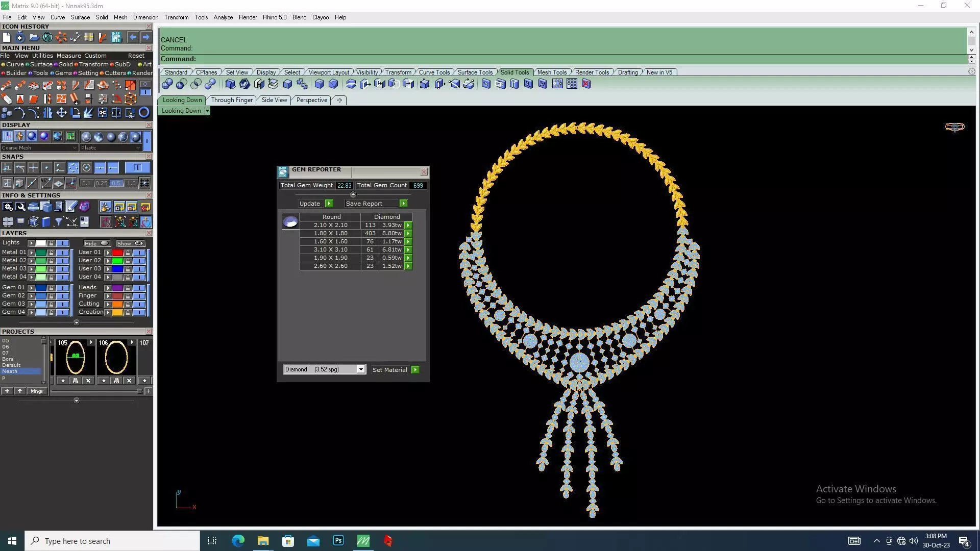
Task: Click the wrench magnifier icon in Info & Settings
Action: click(20, 207)
